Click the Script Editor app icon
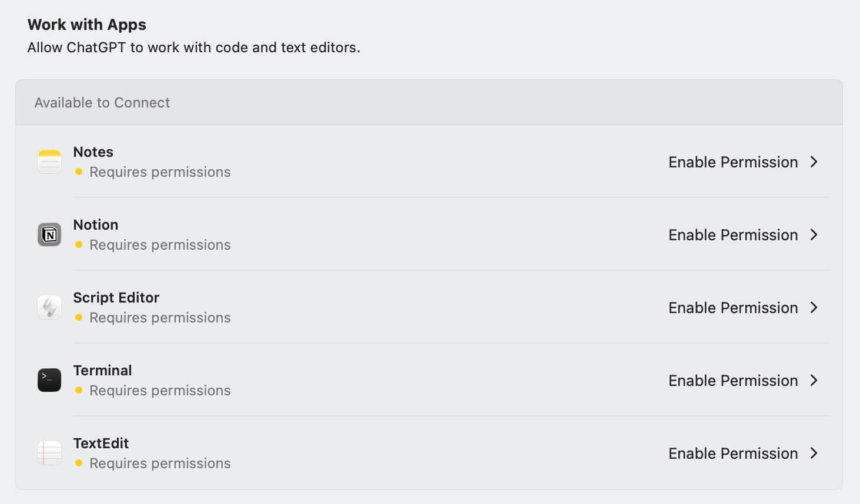Screen dimensions: 860x504 (49, 307)
